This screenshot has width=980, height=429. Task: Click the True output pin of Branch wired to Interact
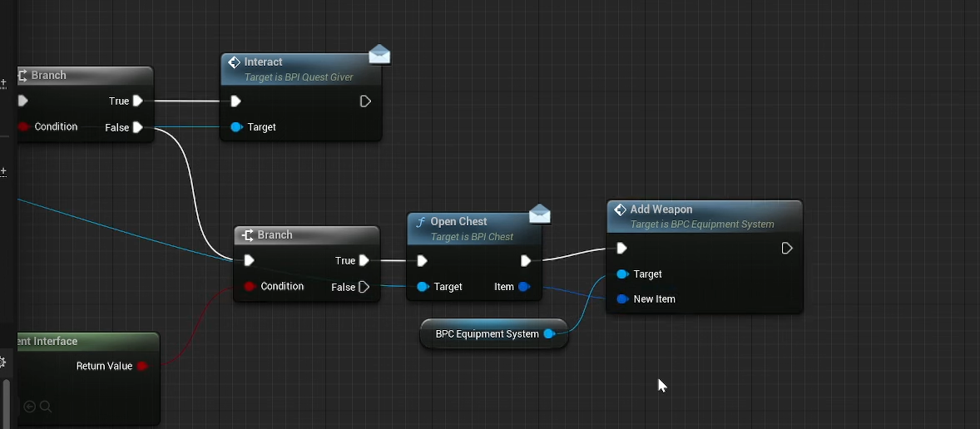tap(137, 101)
